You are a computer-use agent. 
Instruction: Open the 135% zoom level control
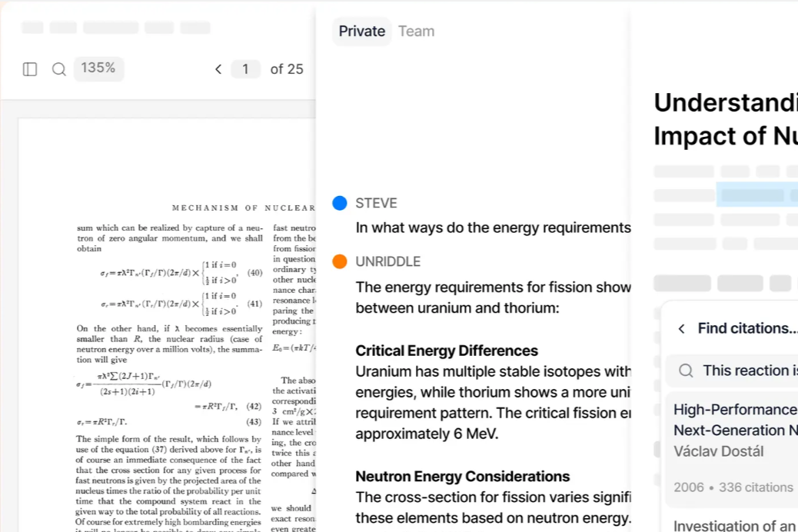point(98,68)
